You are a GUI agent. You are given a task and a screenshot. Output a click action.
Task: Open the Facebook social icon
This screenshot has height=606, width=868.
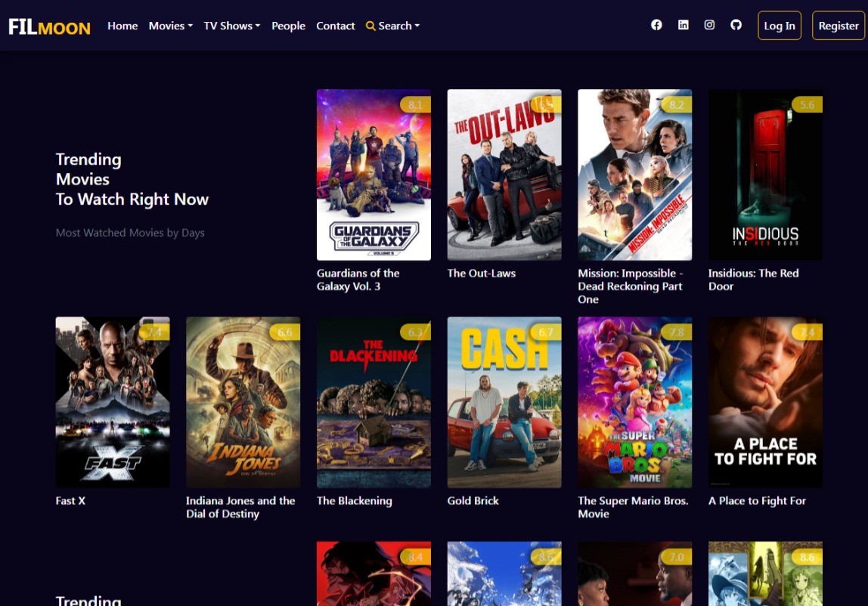pos(656,25)
